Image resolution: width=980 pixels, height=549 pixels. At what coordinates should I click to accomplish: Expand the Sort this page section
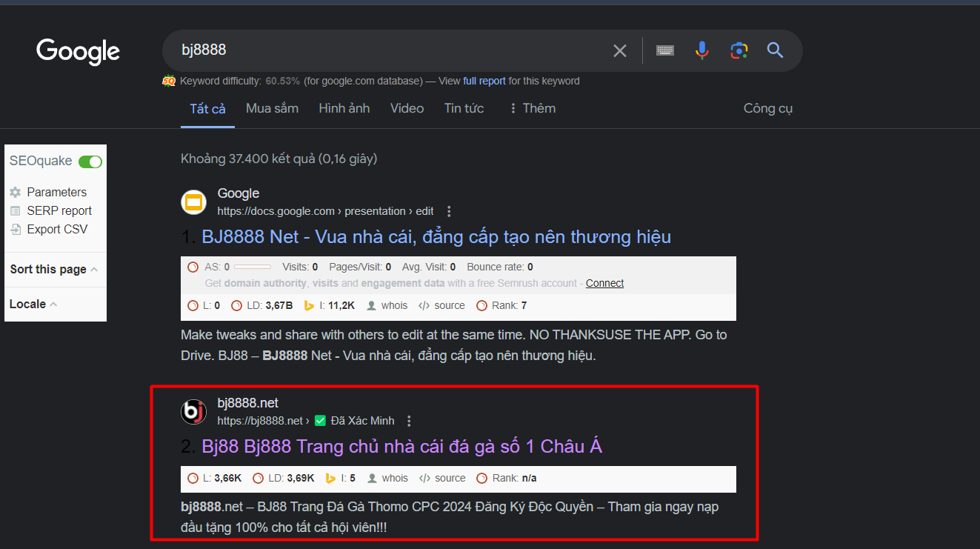54,269
